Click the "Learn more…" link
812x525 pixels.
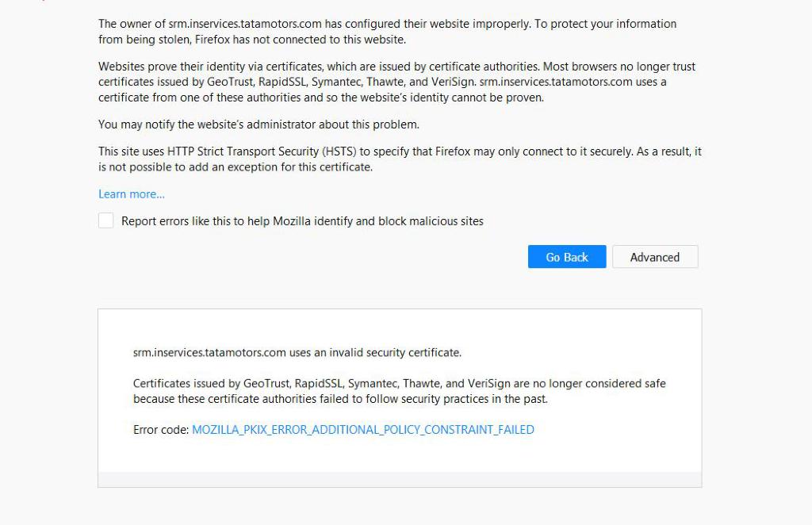click(132, 194)
